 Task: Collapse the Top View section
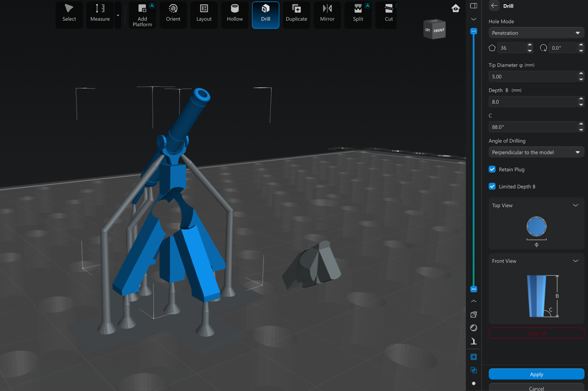click(x=576, y=206)
